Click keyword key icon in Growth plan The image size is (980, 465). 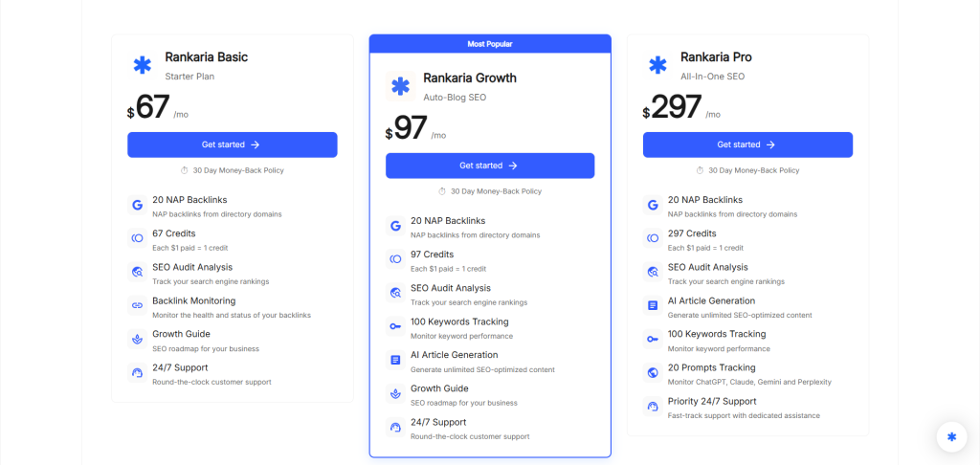(395, 326)
